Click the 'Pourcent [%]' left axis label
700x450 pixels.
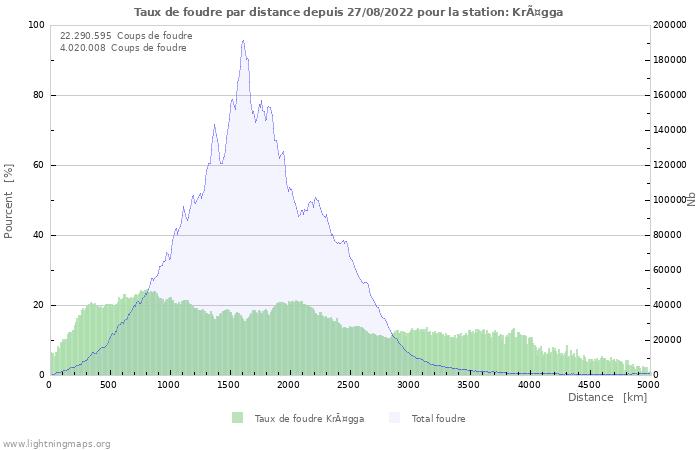click(9, 200)
